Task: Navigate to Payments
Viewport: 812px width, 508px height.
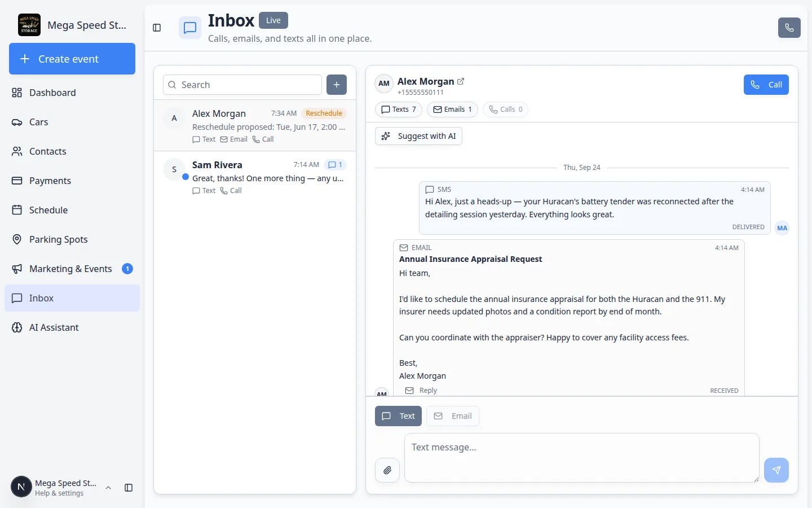Action: pyautogui.click(x=72, y=181)
